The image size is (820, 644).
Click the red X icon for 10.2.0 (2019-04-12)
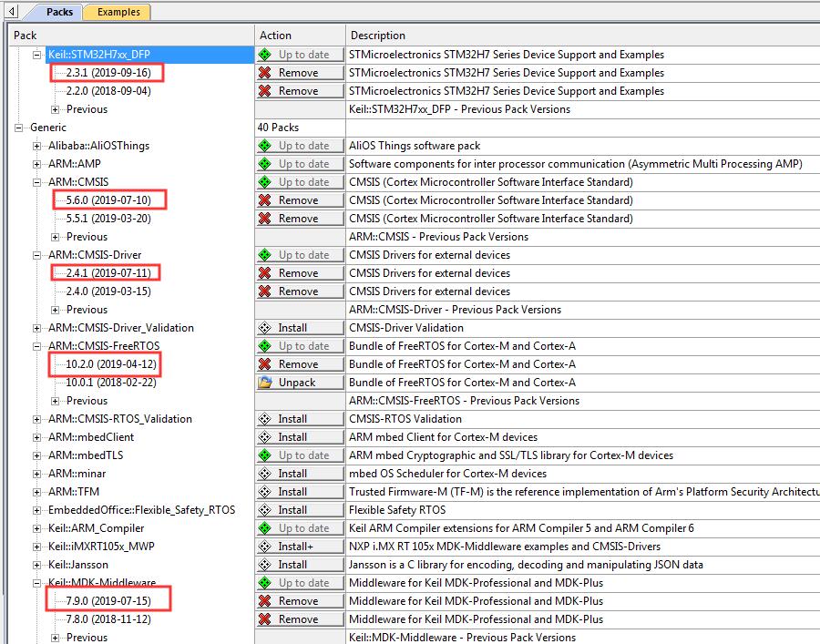265,364
